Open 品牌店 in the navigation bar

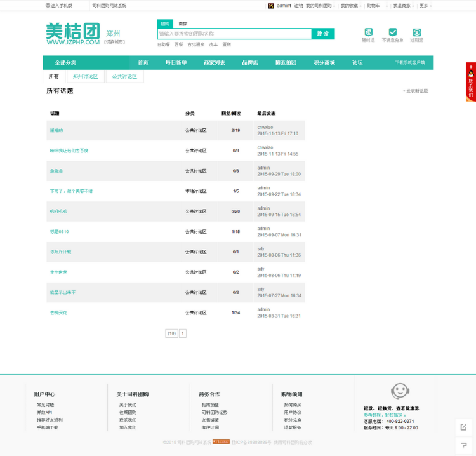(x=250, y=63)
